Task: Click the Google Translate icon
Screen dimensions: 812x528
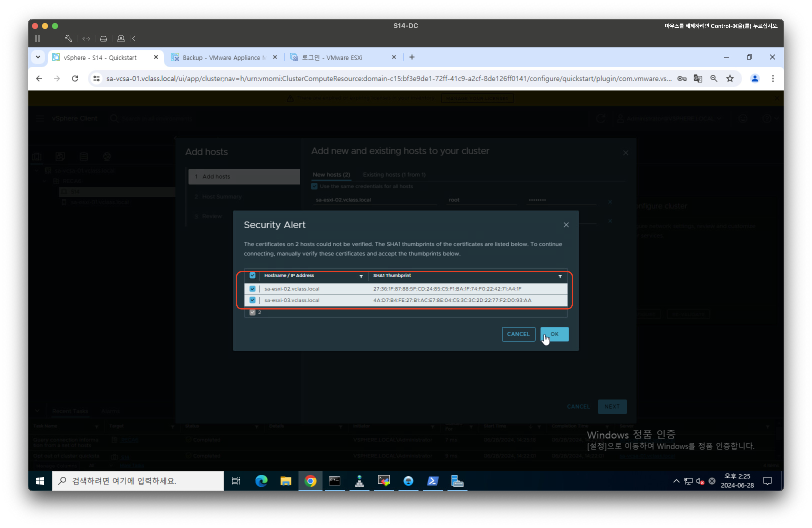Action: coord(698,78)
